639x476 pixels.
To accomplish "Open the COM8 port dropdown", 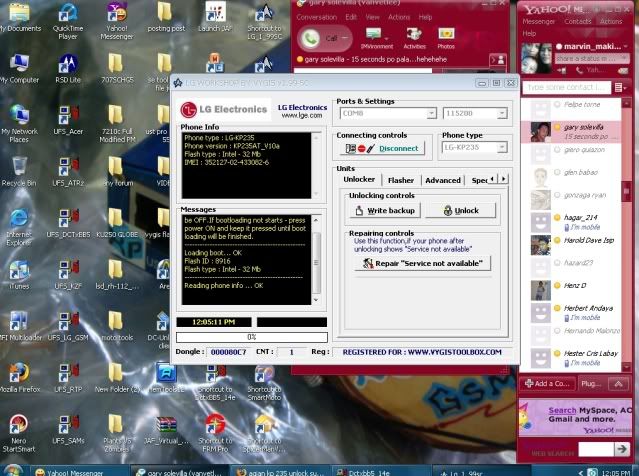I will (x=432, y=113).
